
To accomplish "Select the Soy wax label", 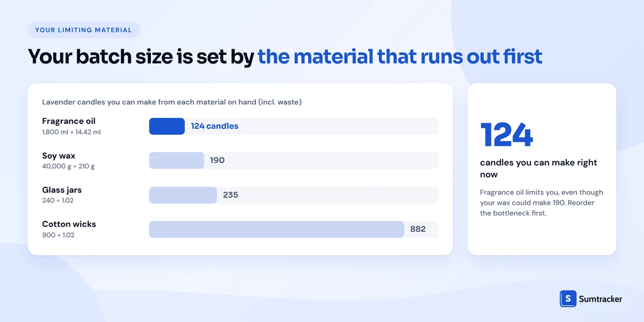I will click(x=59, y=156).
